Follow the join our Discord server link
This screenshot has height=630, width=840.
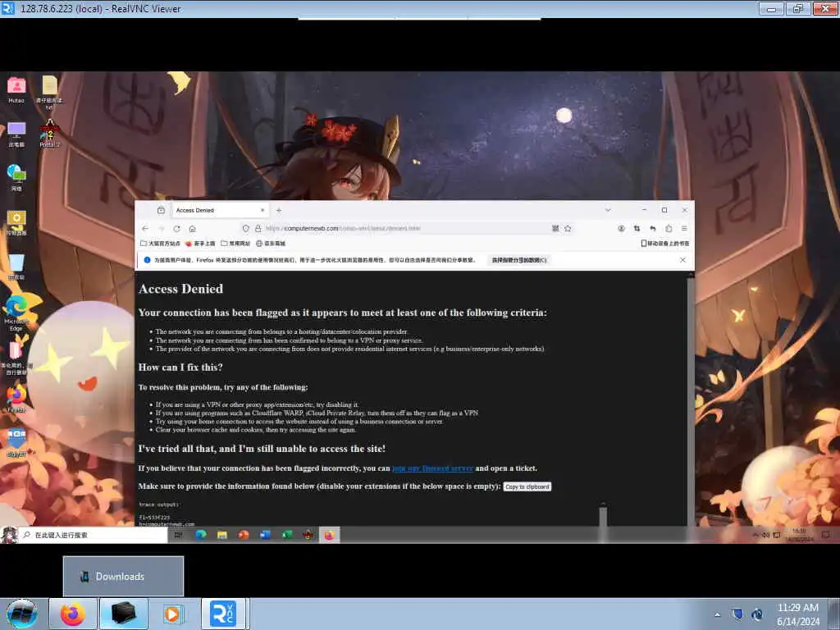click(x=432, y=468)
